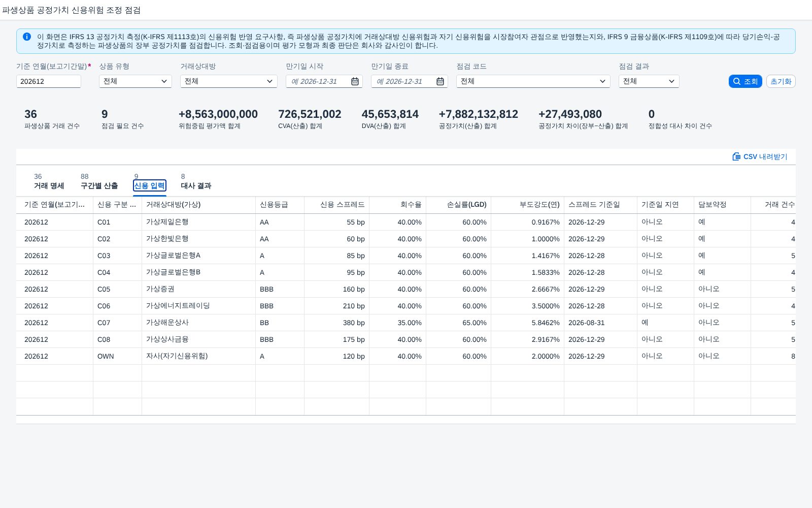
Task: Click the 거래상대방(가상) column header
Action: click(199, 205)
